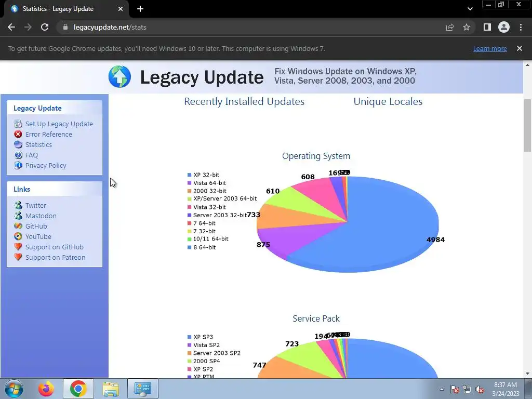Click the 2000 32-bit legend color swatch
Screen dimensions: 532x399
189,191
